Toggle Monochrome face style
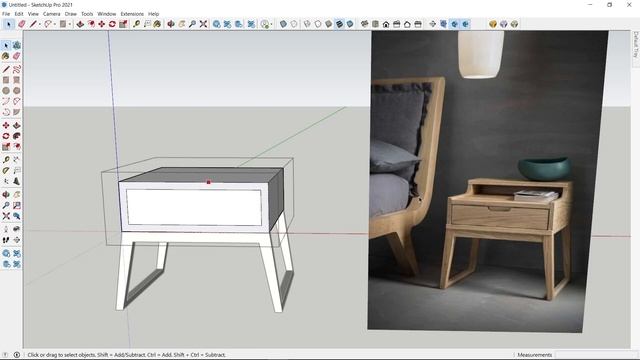 tap(350, 24)
